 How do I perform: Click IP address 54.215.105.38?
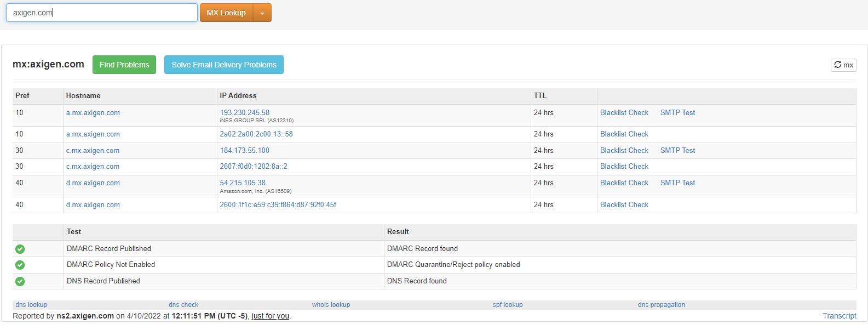click(x=243, y=183)
